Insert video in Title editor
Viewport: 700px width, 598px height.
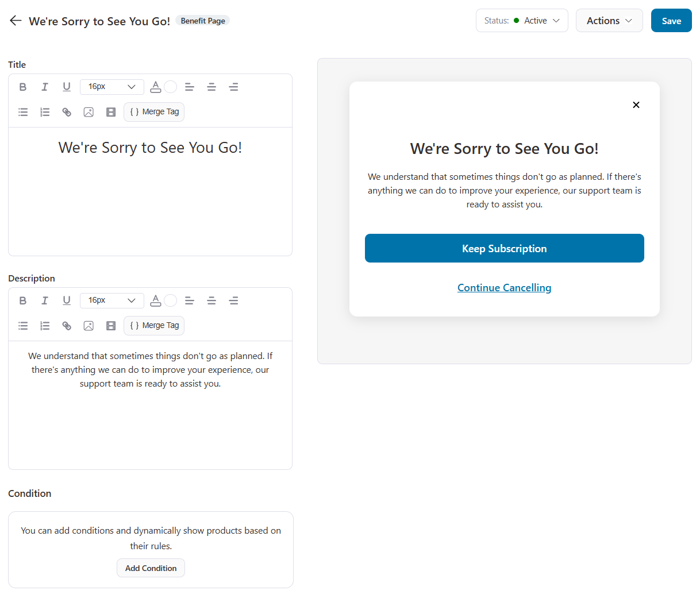point(111,112)
